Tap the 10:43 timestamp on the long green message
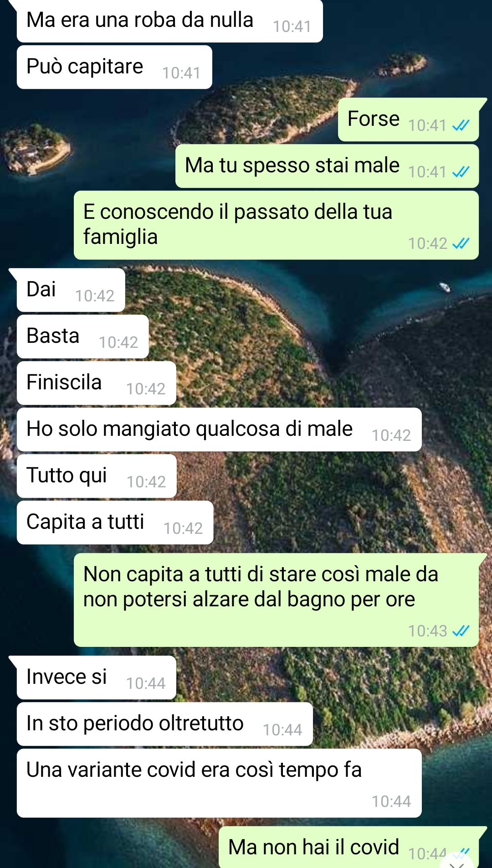Viewport: 492px width, 868px height. pyautogui.click(x=427, y=631)
